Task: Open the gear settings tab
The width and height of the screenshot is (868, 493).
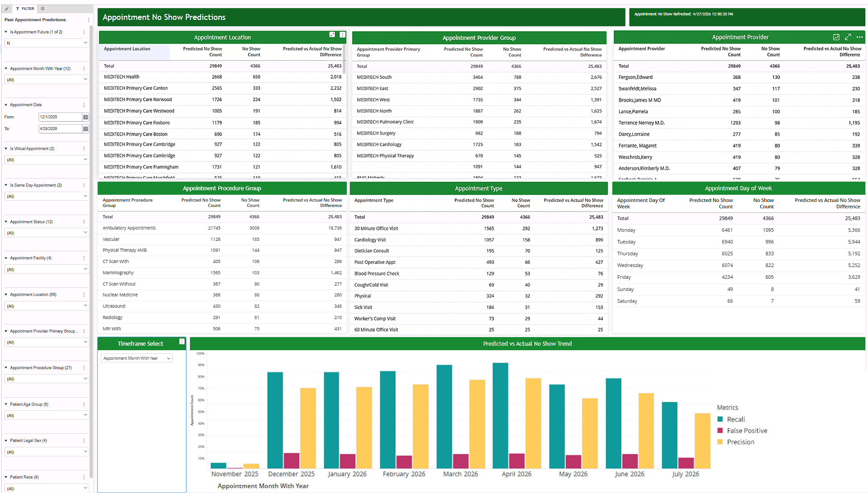Action: point(42,9)
